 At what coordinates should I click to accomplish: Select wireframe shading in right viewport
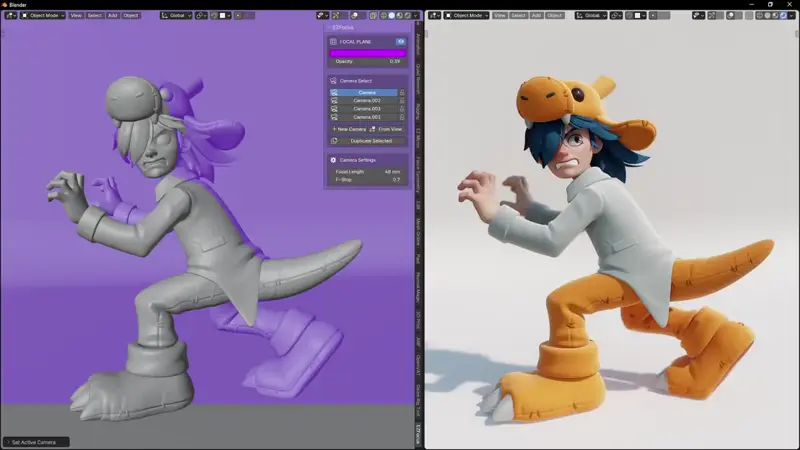tap(760, 15)
